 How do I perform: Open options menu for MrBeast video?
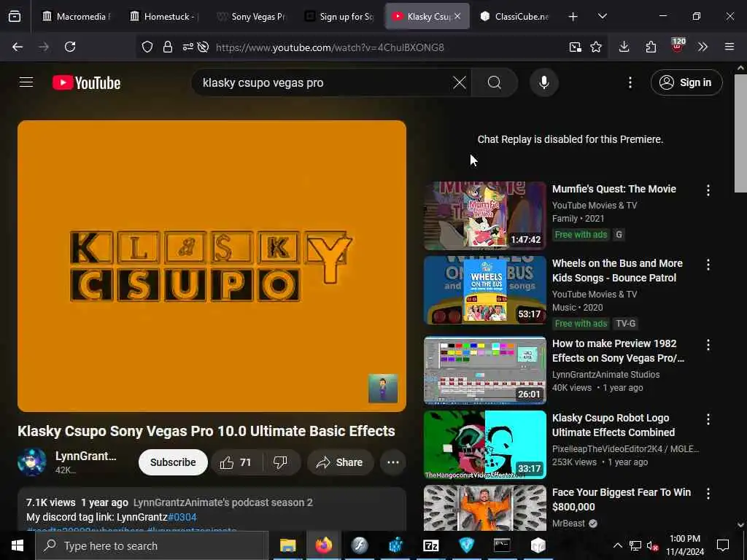(708, 494)
